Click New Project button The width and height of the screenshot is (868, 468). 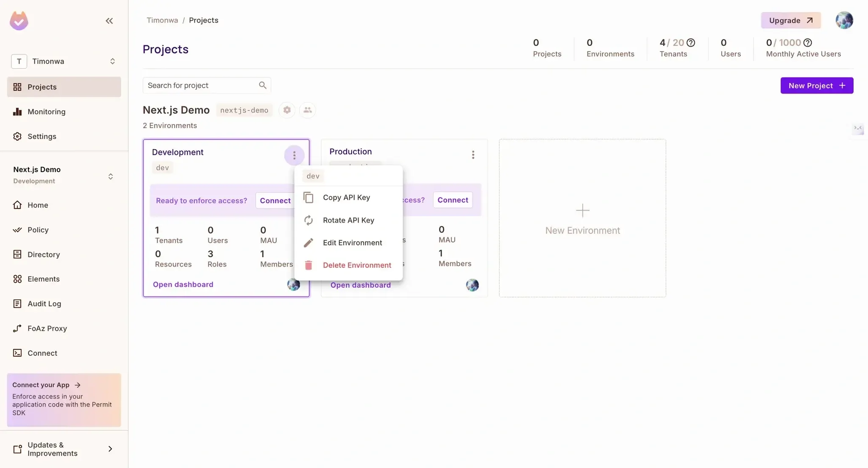point(816,86)
